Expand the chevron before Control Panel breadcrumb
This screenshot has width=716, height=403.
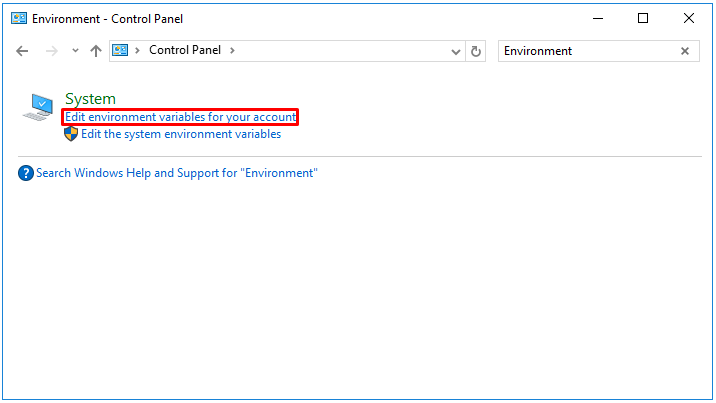137,50
